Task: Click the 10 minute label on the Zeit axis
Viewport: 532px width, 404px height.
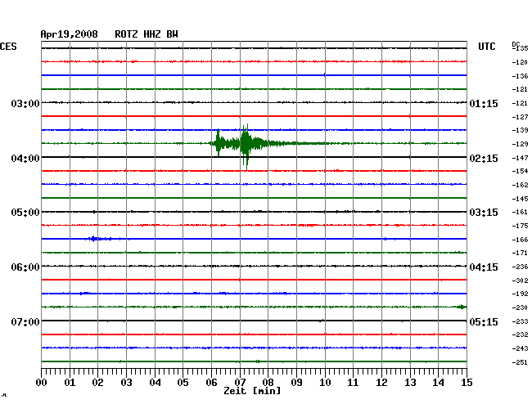Action: coord(325,383)
